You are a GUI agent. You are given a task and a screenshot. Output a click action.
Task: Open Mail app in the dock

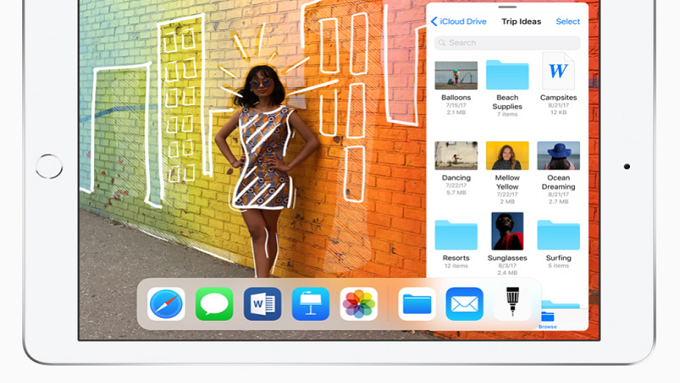click(x=464, y=304)
